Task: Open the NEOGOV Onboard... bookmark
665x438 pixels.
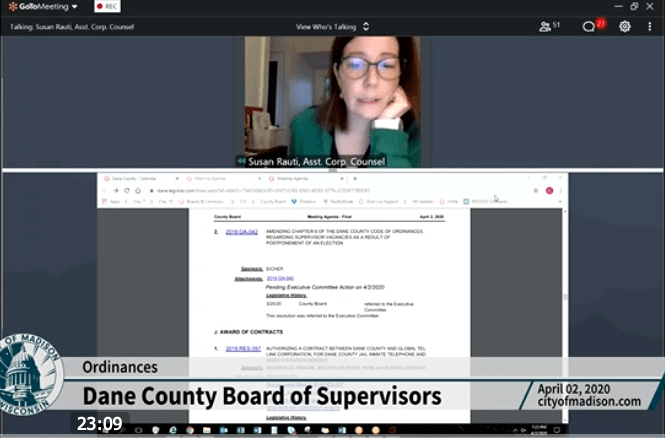Action: tap(486, 202)
